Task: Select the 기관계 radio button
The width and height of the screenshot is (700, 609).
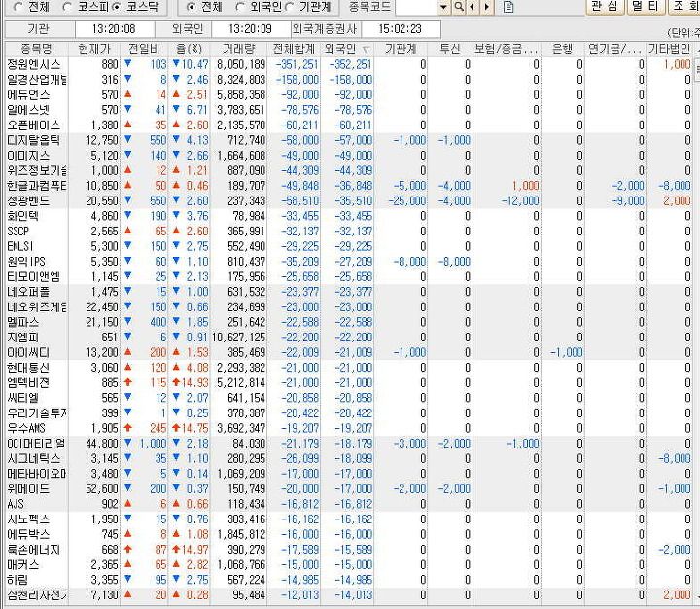Action: [289, 7]
